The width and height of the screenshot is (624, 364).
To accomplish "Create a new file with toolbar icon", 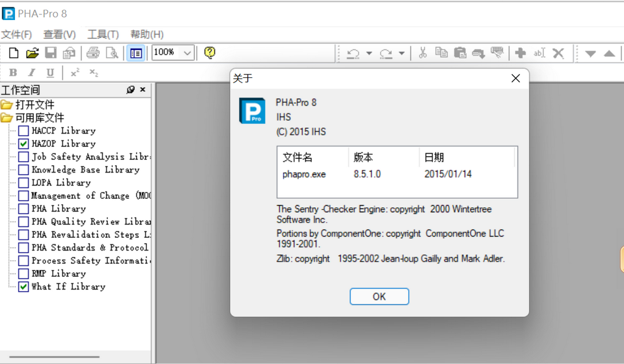I will pyautogui.click(x=14, y=53).
